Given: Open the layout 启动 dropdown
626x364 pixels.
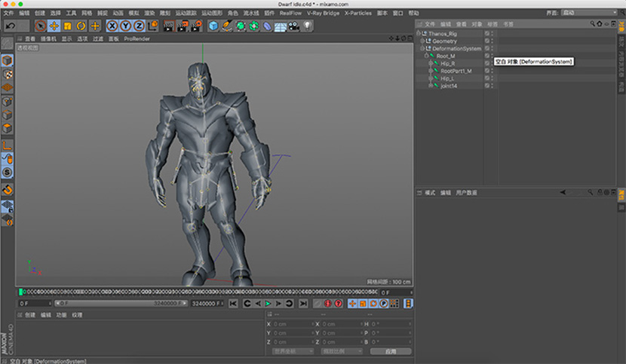Looking at the screenshot, I should click(589, 13).
